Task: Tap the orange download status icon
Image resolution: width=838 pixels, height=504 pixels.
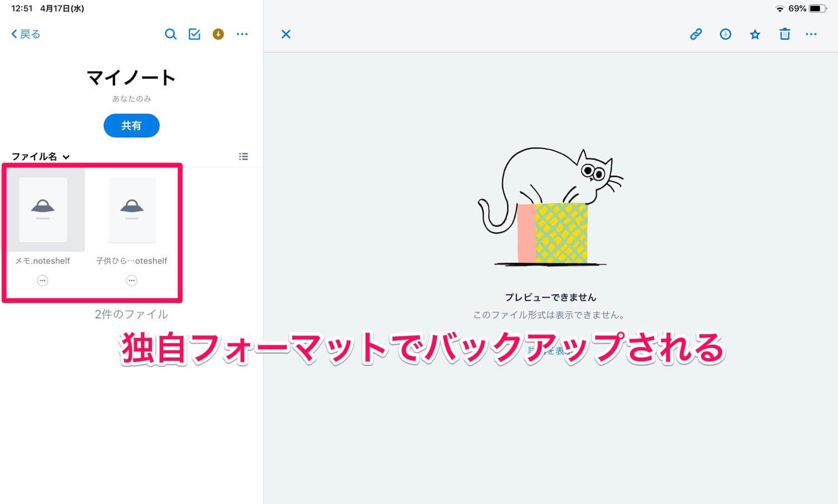Action: pos(218,34)
